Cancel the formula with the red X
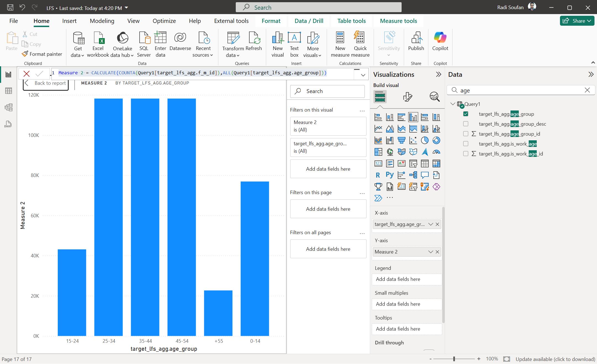Viewport: 597px width, 364px height. 27,73
